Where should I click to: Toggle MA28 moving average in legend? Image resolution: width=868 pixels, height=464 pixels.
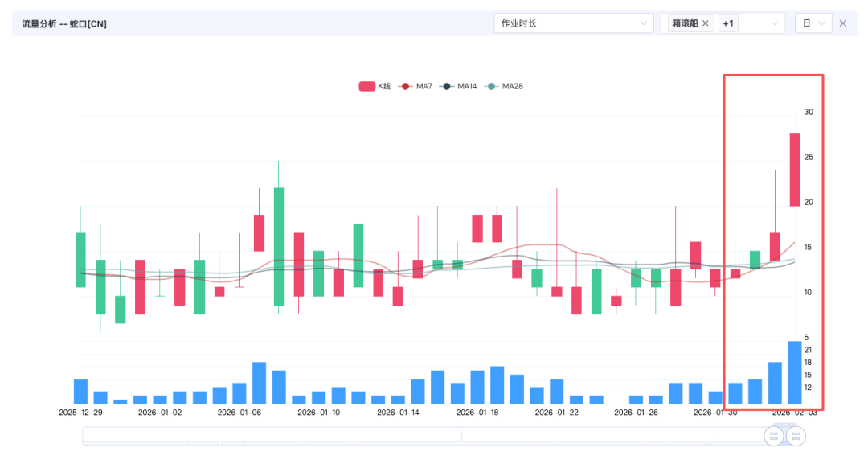[504, 86]
